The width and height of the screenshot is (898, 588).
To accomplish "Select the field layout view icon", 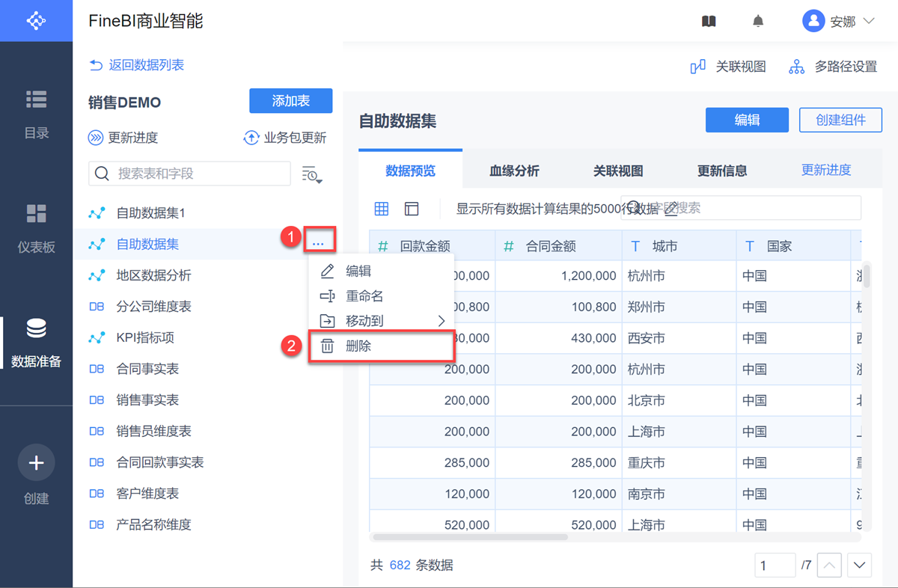I will [x=412, y=209].
